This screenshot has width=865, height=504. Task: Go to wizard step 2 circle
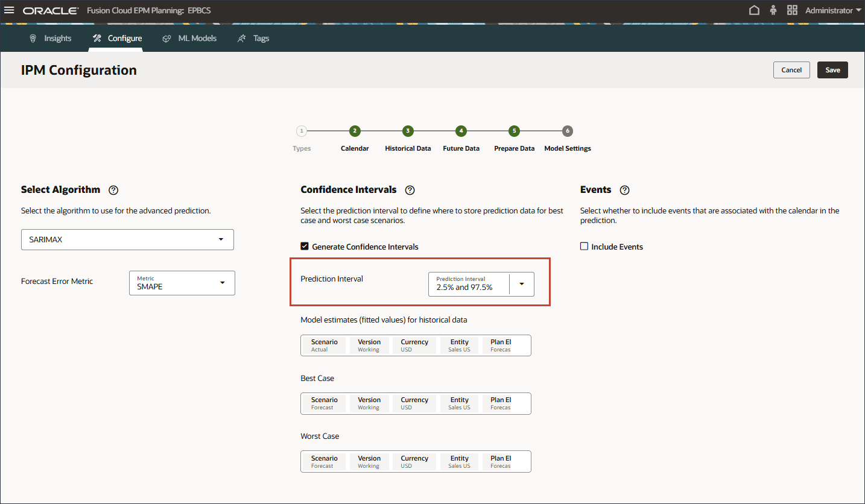click(355, 131)
